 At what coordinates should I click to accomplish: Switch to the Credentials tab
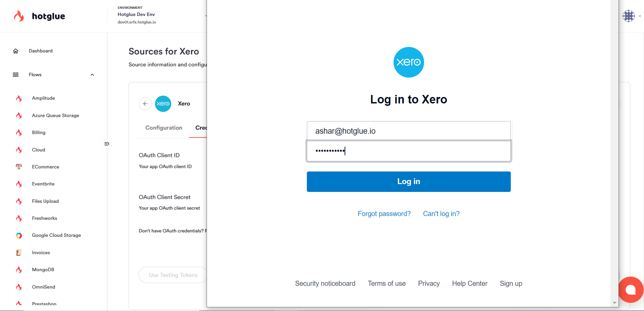pyautogui.click(x=201, y=128)
